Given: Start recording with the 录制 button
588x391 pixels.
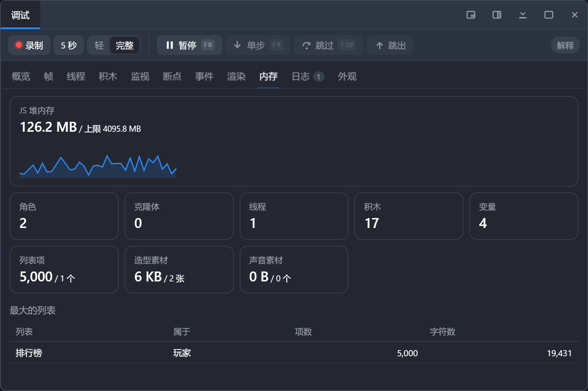Looking at the screenshot, I should (x=29, y=45).
